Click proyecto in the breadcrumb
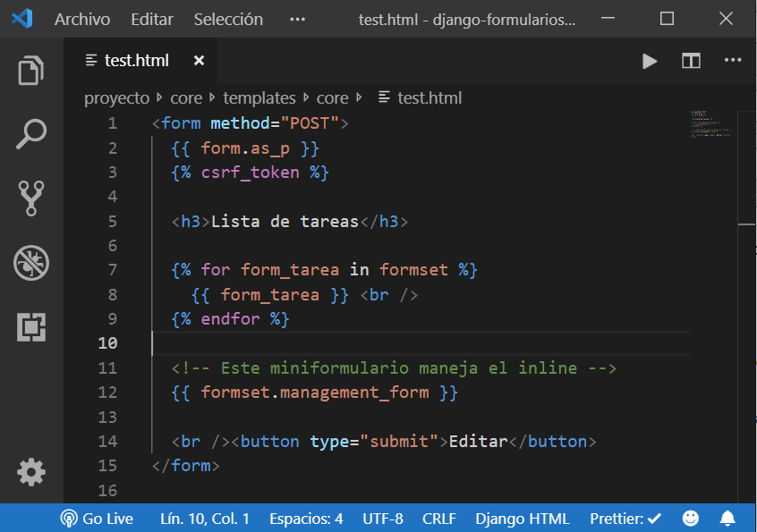 [117, 98]
